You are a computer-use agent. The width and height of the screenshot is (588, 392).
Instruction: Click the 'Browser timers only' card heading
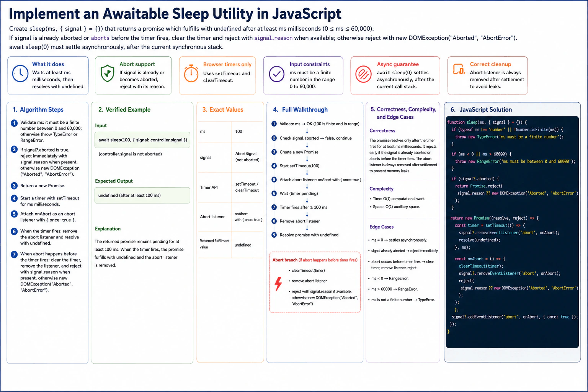pos(227,64)
